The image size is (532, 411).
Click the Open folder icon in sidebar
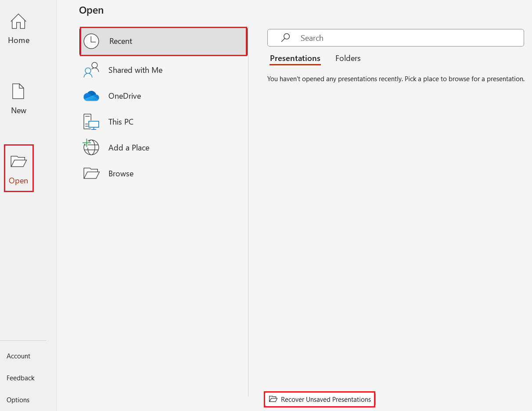[18, 161]
